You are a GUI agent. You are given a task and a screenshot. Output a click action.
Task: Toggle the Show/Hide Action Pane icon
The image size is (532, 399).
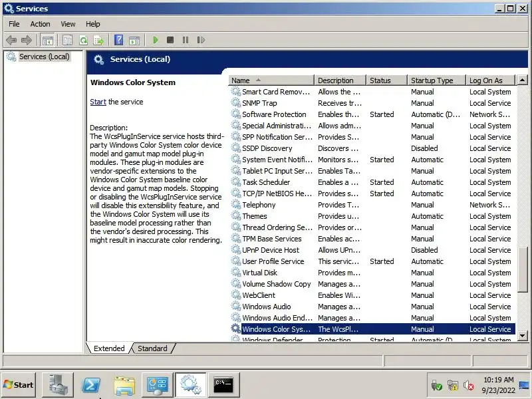(x=134, y=40)
